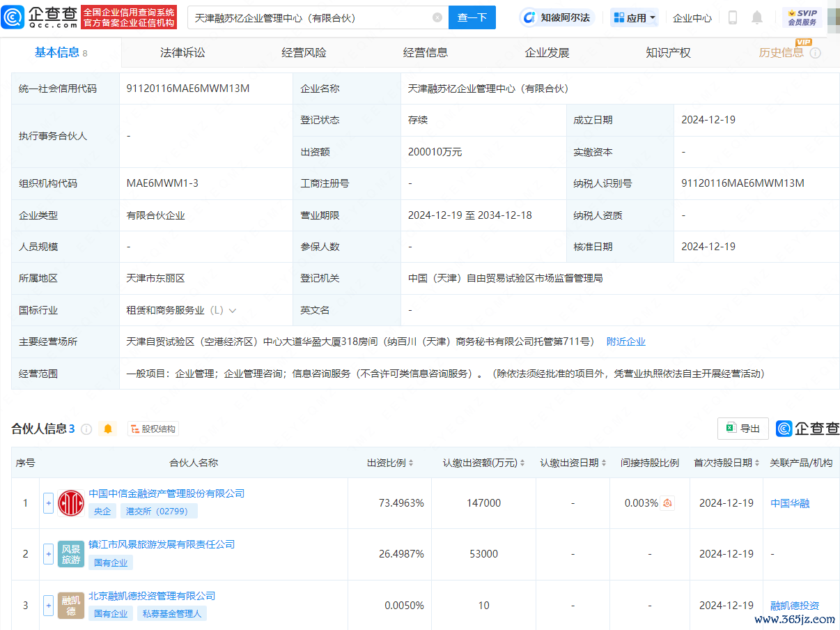Clear the search box with the X icon

pos(437,17)
